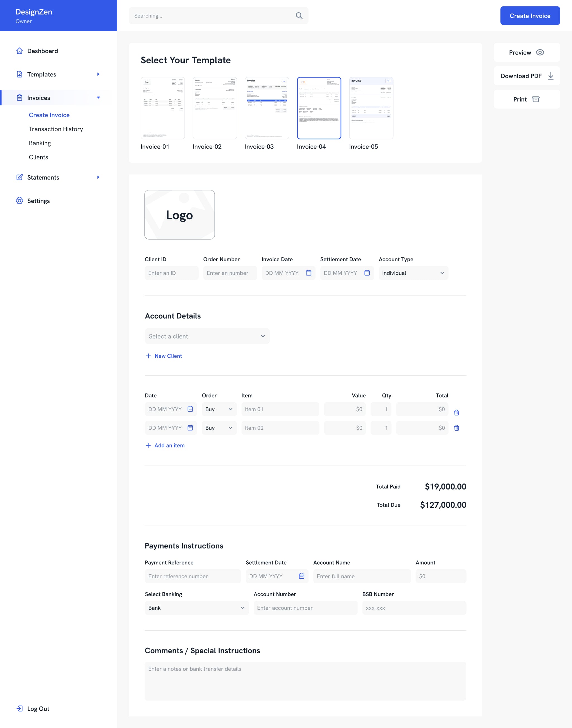Focus the Item 02 name field

click(x=280, y=428)
